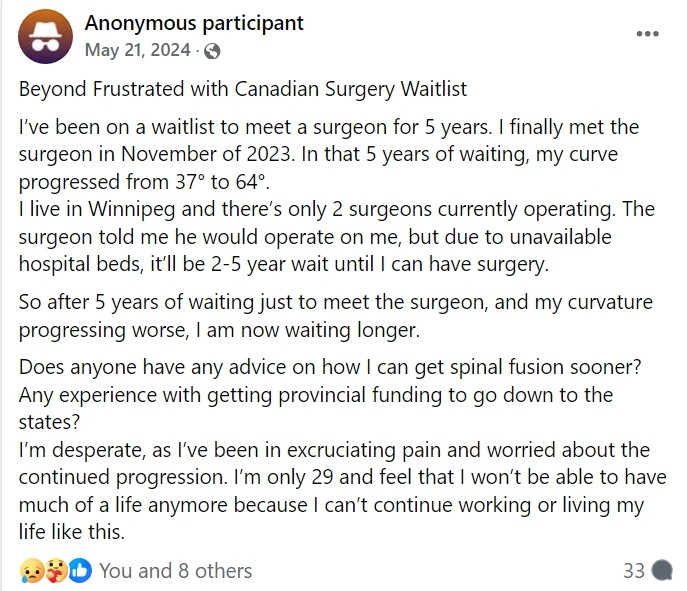Open the three-dot post options menu
Viewport: 687px width, 591px height.
(x=648, y=33)
